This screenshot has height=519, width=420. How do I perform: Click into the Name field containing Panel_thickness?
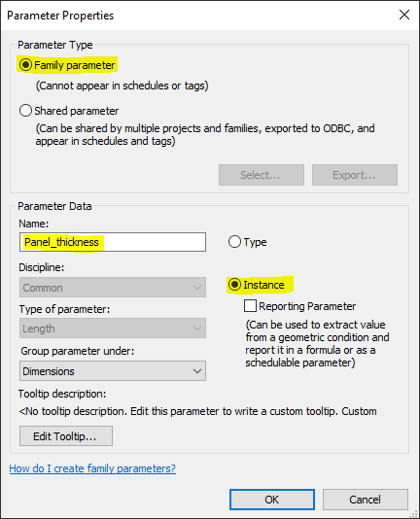coord(113,242)
